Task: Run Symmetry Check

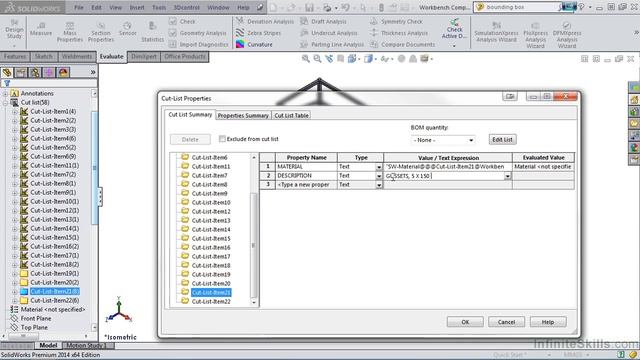Action: point(396,22)
